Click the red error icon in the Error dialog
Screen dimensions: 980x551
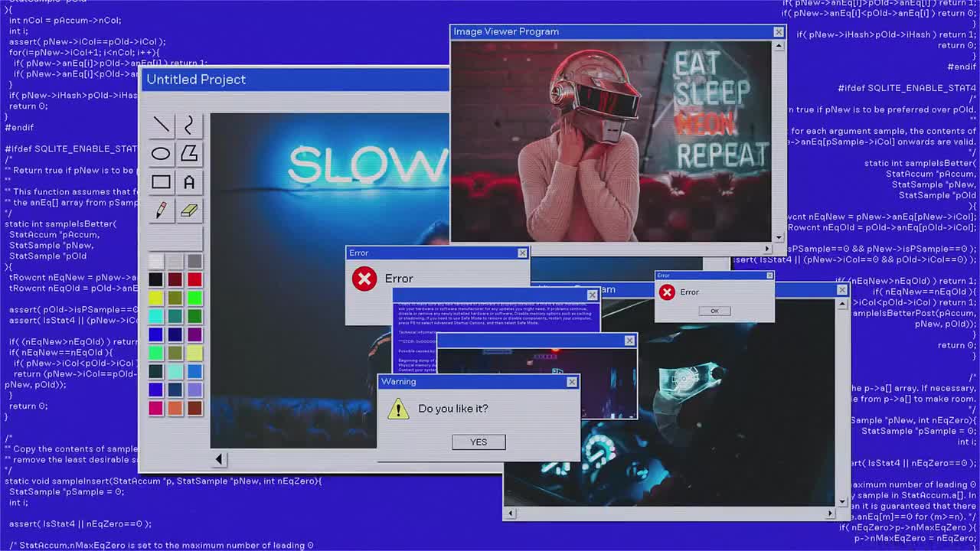coord(364,279)
